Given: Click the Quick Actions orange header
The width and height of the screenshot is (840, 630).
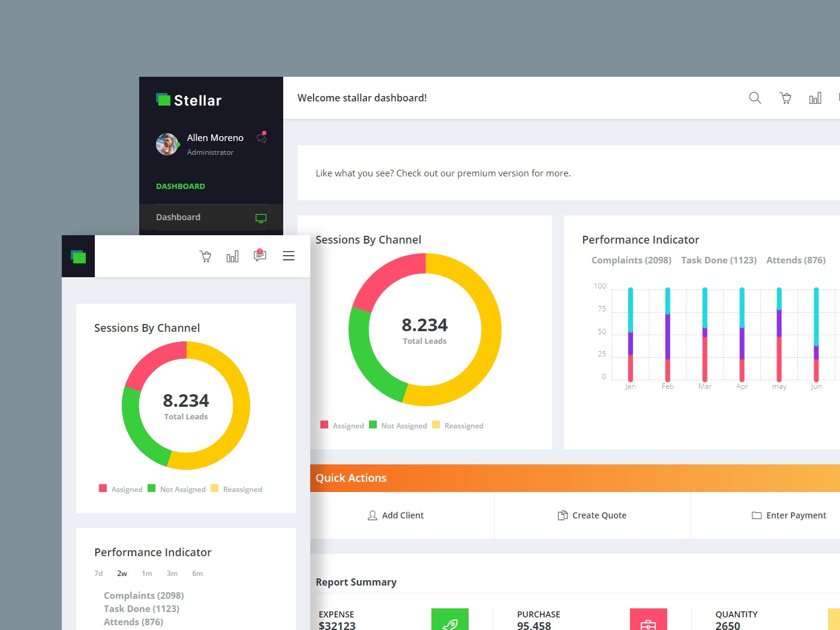Looking at the screenshot, I should pyautogui.click(x=575, y=478).
